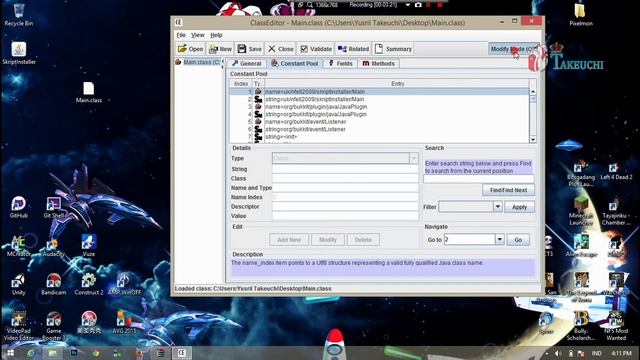
Task: Open the Left 4 Dead 2 shortcut
Action: 616,171
